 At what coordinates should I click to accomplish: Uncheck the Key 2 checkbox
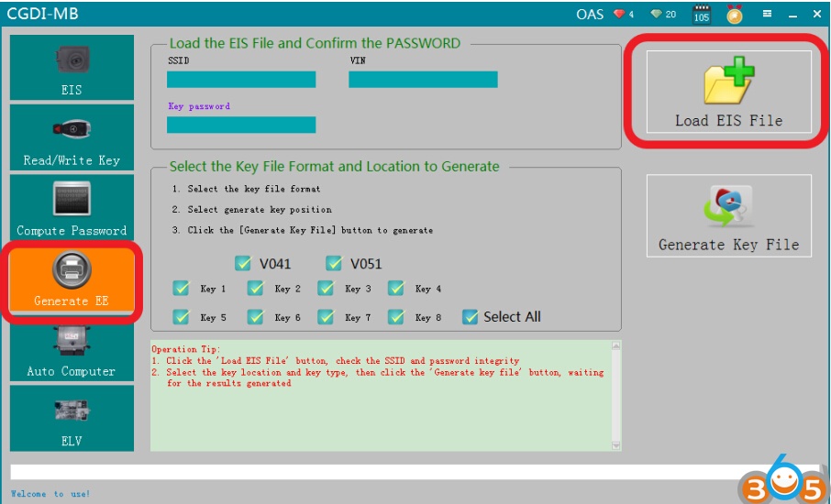[256, 288]
